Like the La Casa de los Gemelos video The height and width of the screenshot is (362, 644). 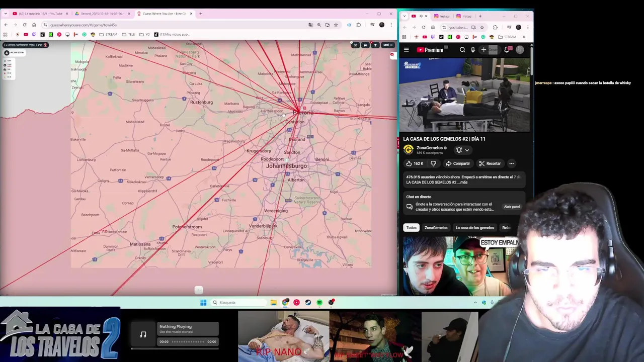(x=415, y=163)
